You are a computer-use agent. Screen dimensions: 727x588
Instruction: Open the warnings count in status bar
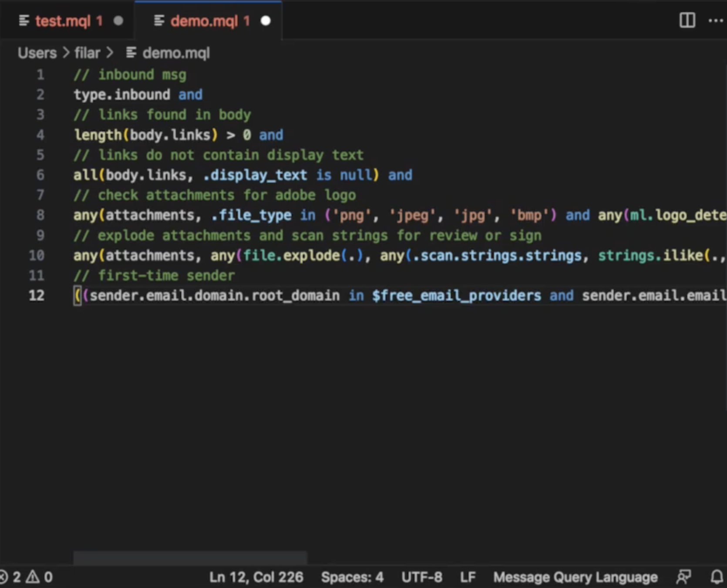[39, 577]
